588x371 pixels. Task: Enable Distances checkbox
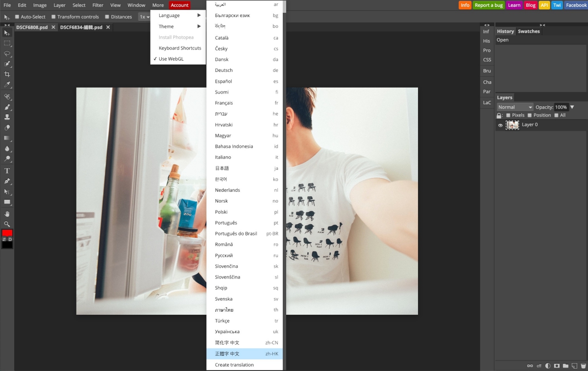[x=107, y=17]
